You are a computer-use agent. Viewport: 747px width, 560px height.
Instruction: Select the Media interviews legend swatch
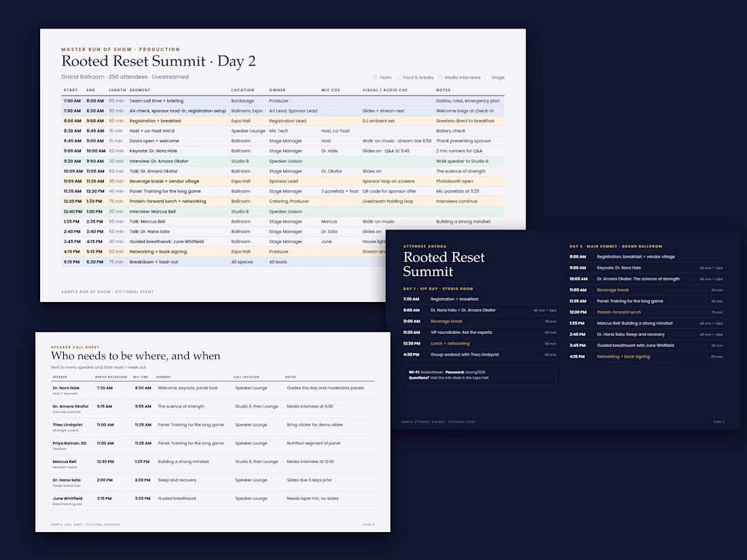(x=441, y=77)
